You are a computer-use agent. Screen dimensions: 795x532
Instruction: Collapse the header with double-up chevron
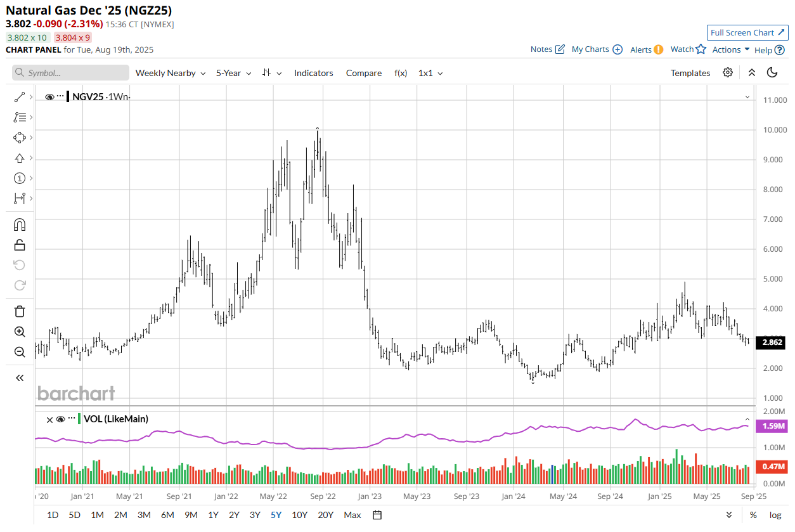pyautogui.click(x=751, y=72)
